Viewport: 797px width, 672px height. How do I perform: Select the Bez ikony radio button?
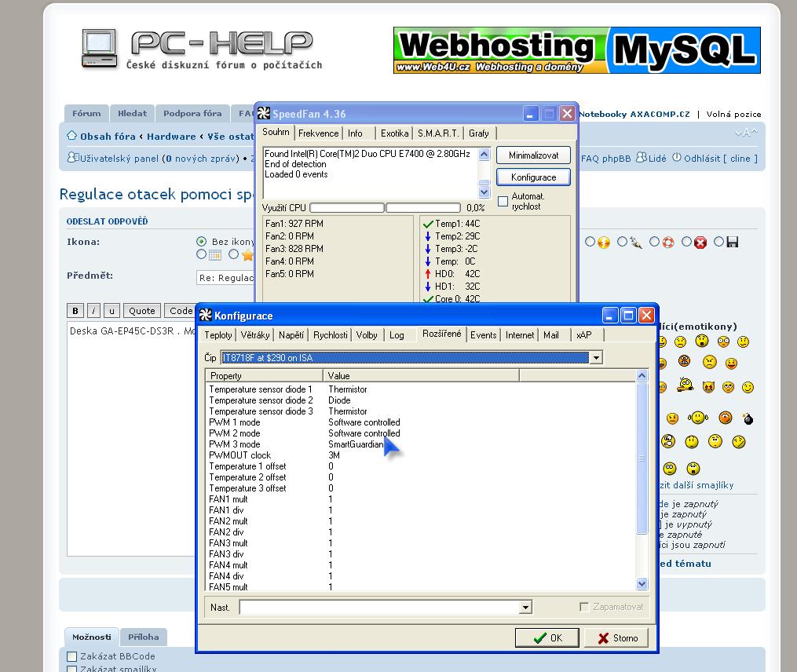201,242
